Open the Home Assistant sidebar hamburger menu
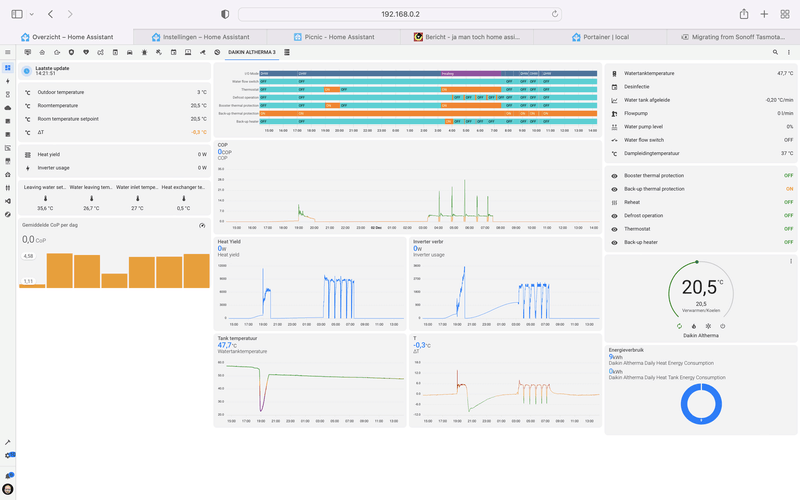Viewport: 800px width, 500px height. pos(8,52)
